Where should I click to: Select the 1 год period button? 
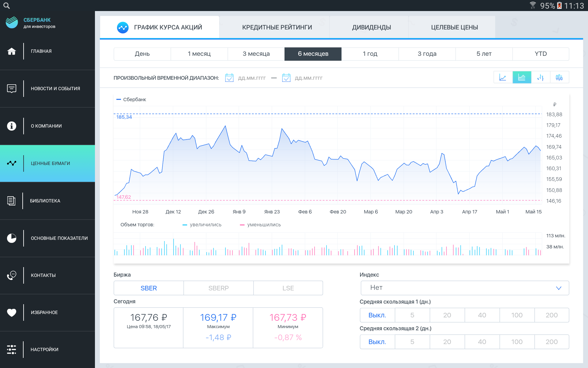pos(370,54)
